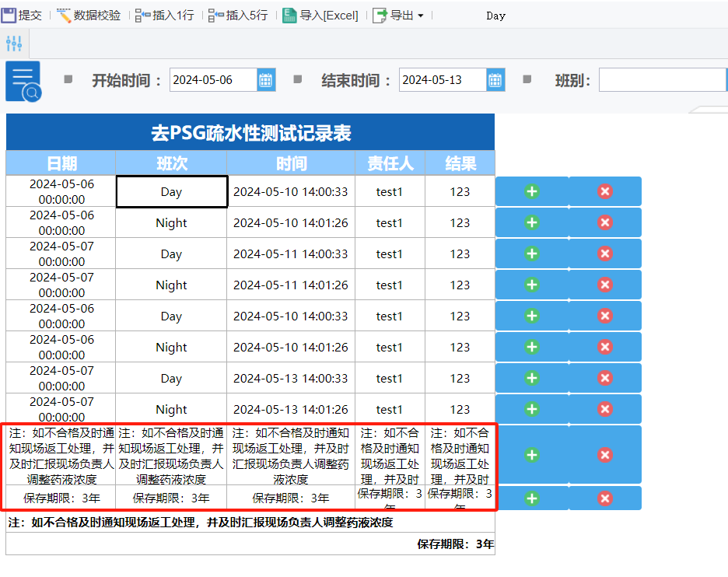Add row after 2024-05-13 14:00:33 entry
The image size is (728, 577).
tap(532, 378)
